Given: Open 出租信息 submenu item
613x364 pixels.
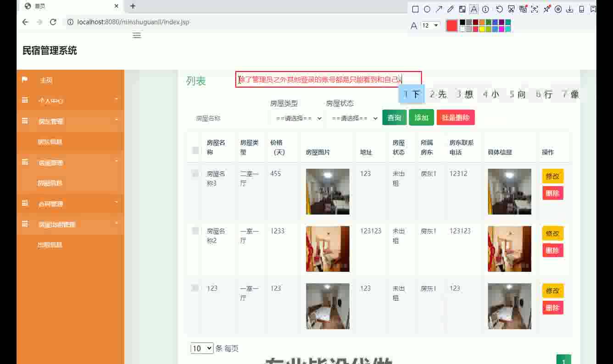Looking at the screenshot, I should (50, 245).
